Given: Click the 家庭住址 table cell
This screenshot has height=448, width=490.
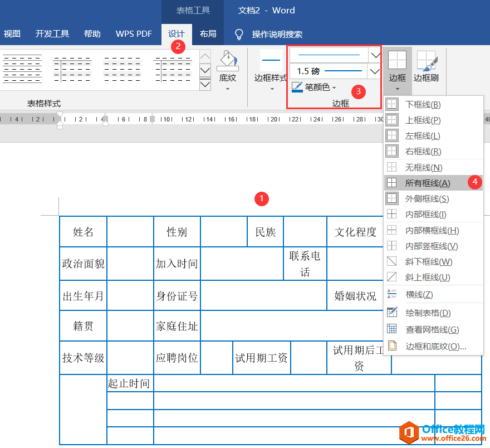Looking at the screenshot, I should (x=177, y=326).
